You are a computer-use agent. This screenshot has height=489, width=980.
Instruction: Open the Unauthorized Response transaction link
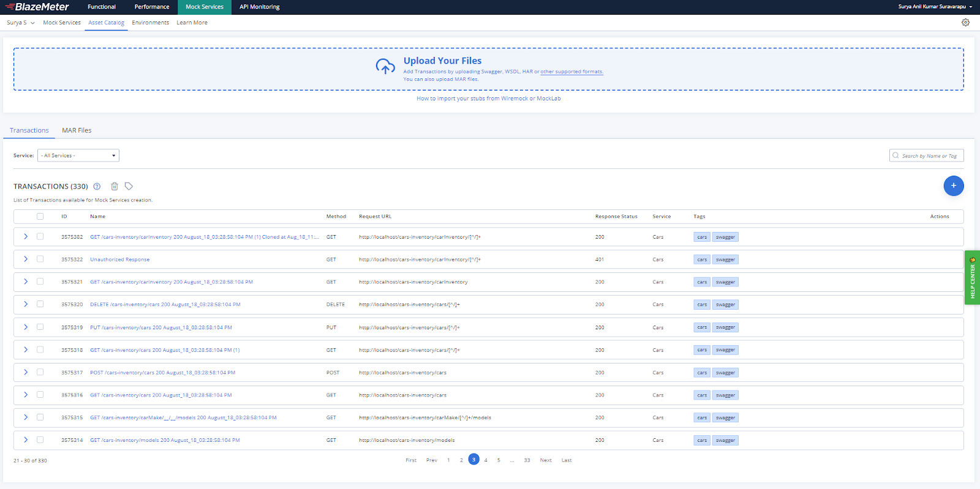click(x=120, y=259)
